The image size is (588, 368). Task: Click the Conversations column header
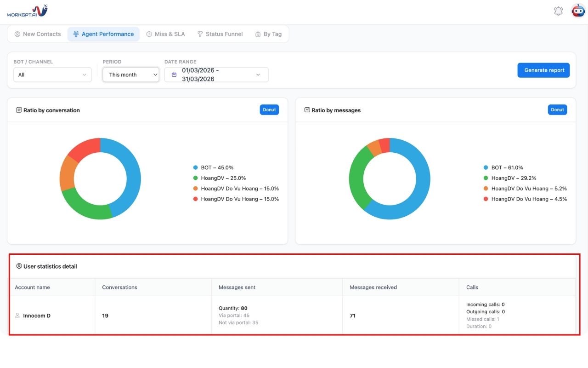[x=119, y=287]
